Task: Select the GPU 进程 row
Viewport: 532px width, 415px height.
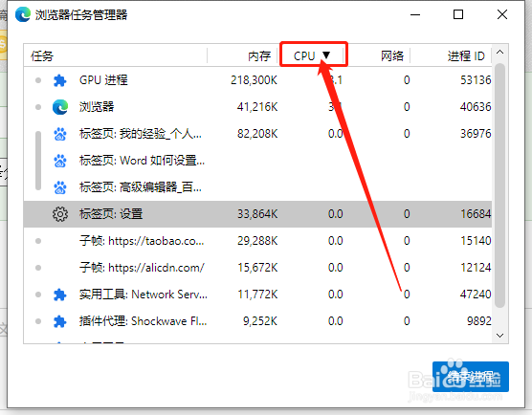Action: (257, 80)
